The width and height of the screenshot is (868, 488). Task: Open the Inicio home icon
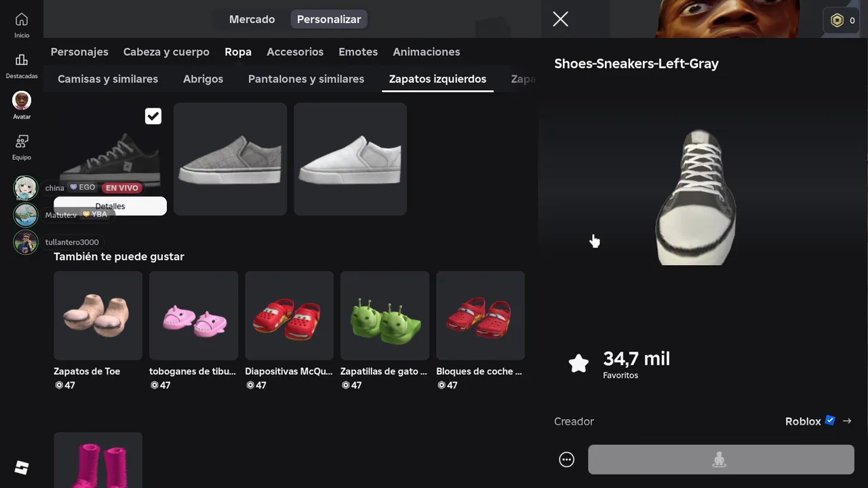click(x=22, y=20)
